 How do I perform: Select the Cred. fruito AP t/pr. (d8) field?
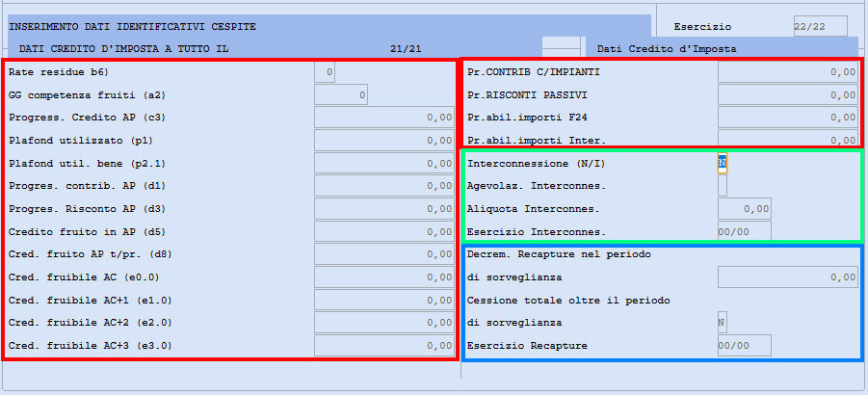[384, 254]
